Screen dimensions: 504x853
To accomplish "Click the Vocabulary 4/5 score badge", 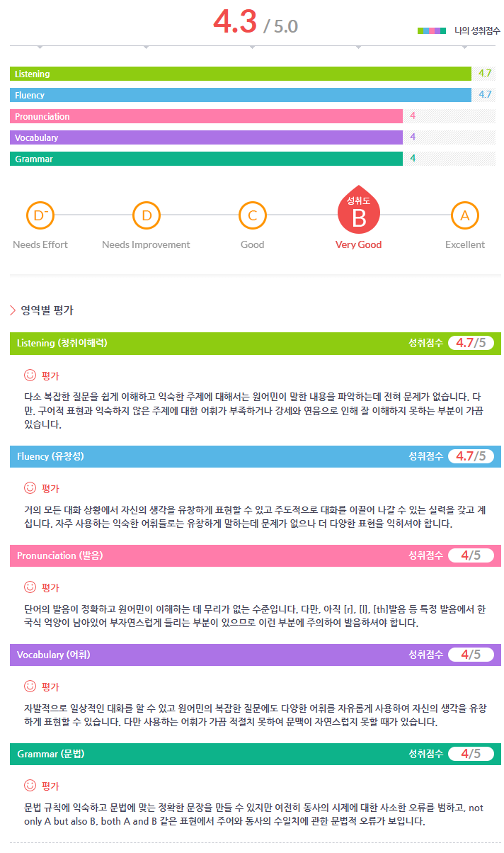I will click(x=471, y=655).
